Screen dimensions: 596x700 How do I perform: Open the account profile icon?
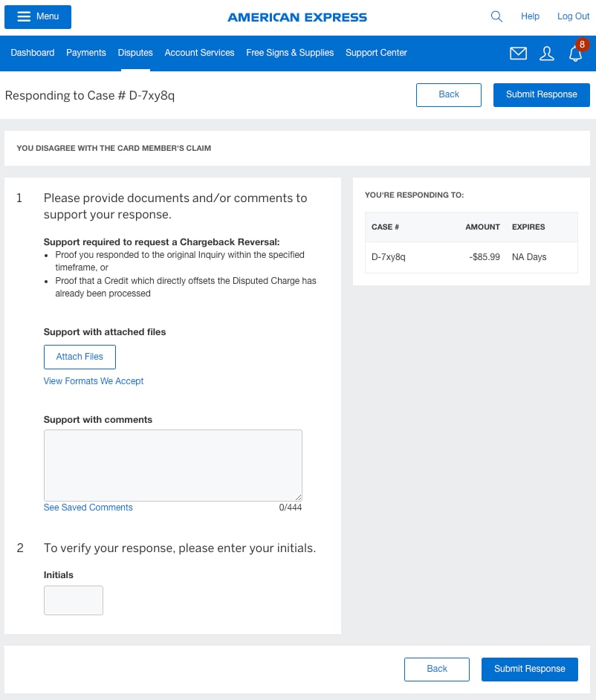point(547,53)
